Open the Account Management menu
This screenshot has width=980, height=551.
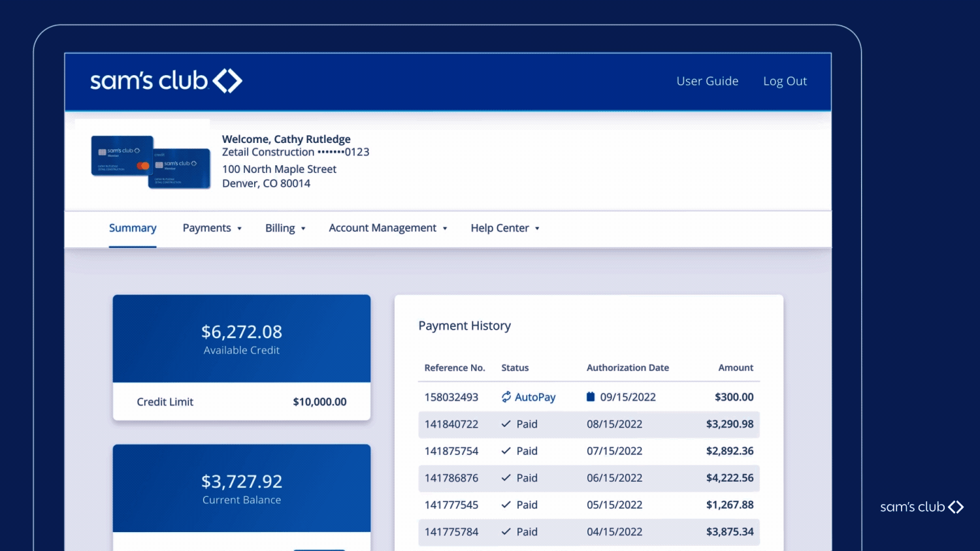pyautogui.click(x=382, y=228)
